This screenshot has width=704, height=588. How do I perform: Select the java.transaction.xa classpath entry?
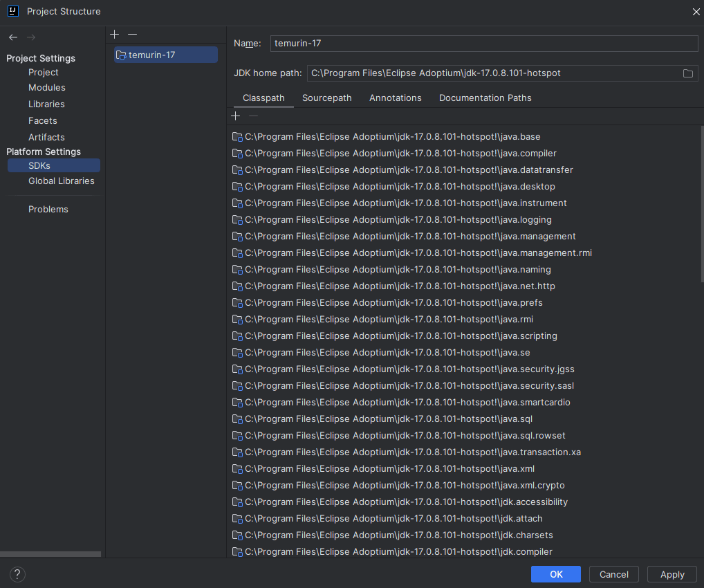tap(407, 452)
